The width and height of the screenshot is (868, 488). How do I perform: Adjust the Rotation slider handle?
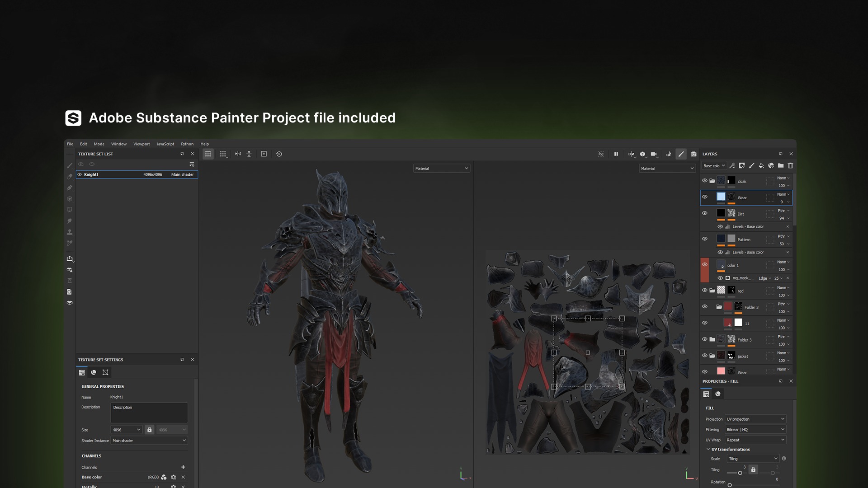730,485
